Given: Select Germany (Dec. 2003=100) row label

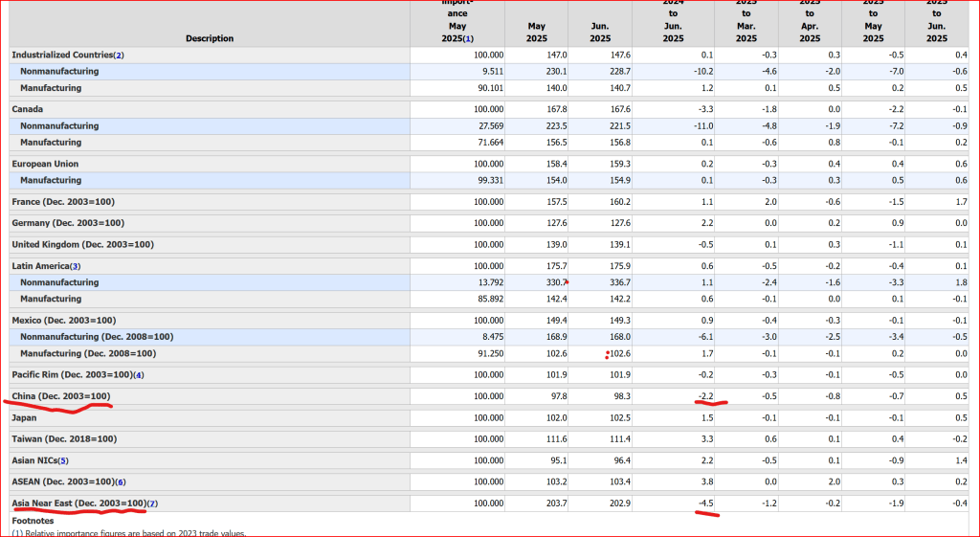Looking at the screenshot, I should point(69,223).
